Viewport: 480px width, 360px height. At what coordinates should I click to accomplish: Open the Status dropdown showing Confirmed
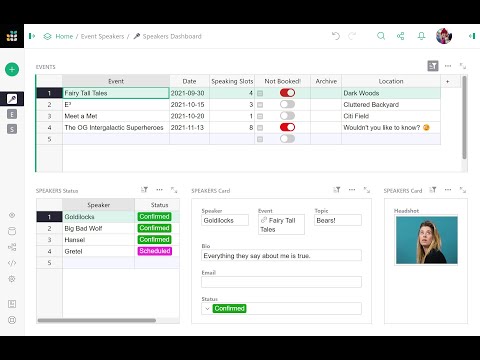[281, 308]
